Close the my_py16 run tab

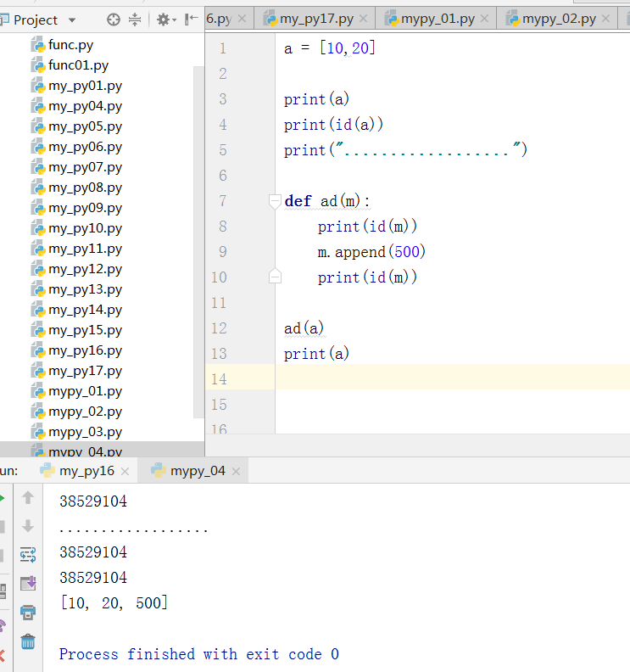click(x=125, y=472)
